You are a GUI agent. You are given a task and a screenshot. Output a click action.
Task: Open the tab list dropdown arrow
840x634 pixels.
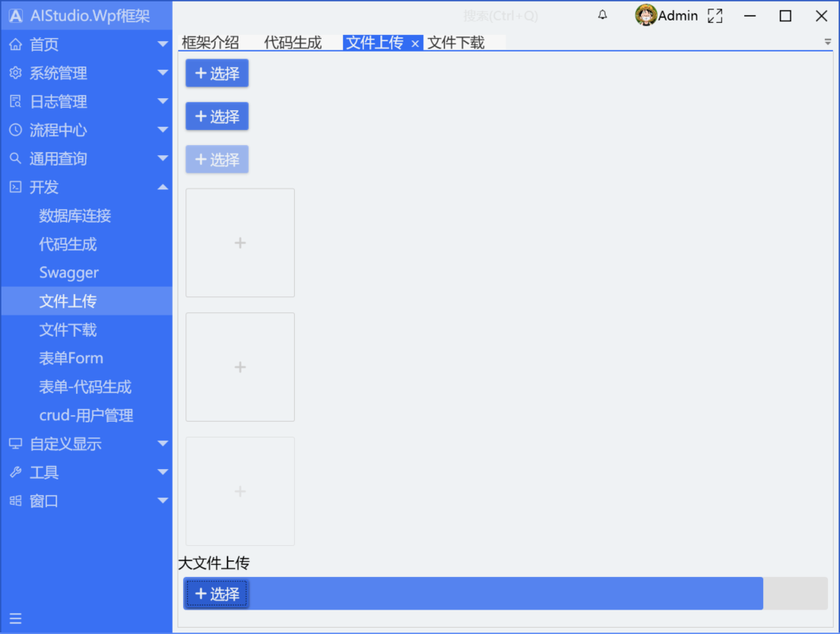pos(827,42)
